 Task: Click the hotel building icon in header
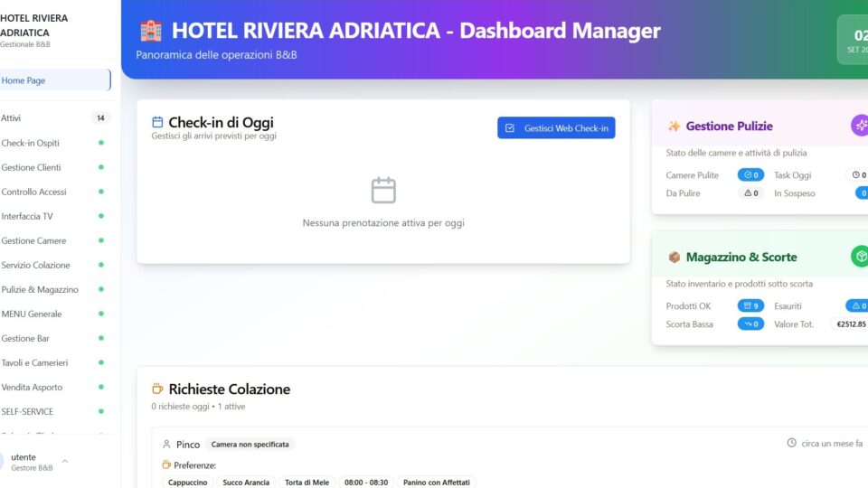pyautogui.click(x=151, y=31)
